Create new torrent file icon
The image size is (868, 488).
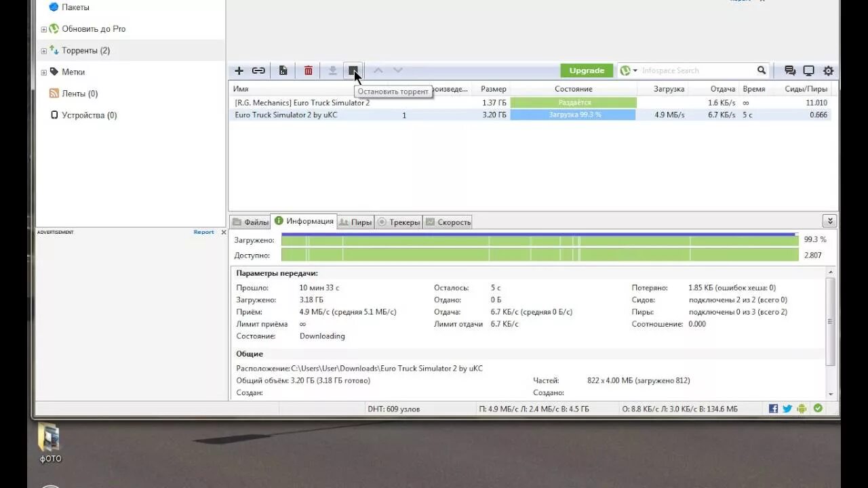(283, 70)
